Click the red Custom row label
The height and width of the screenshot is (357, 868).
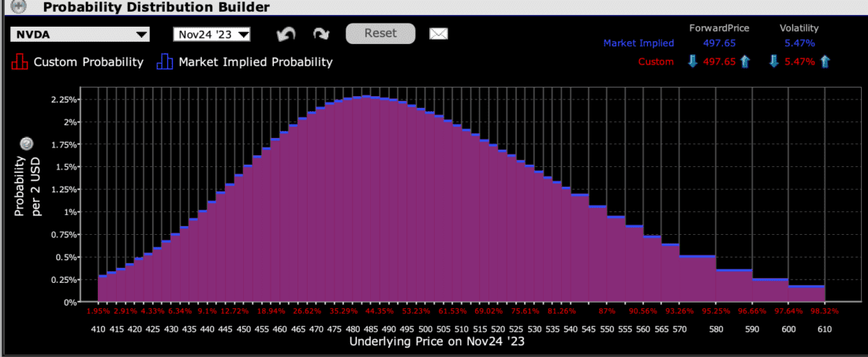[656, 61]
